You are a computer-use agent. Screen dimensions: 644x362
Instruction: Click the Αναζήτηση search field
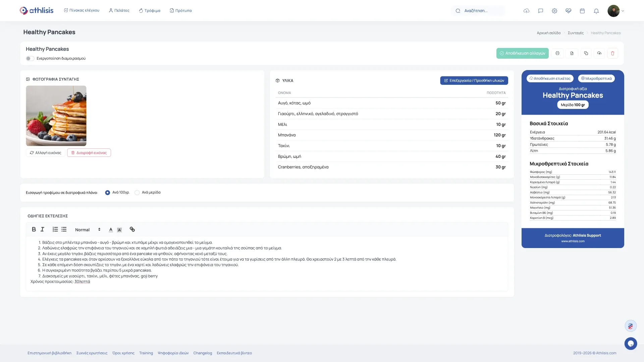point(480,11)
